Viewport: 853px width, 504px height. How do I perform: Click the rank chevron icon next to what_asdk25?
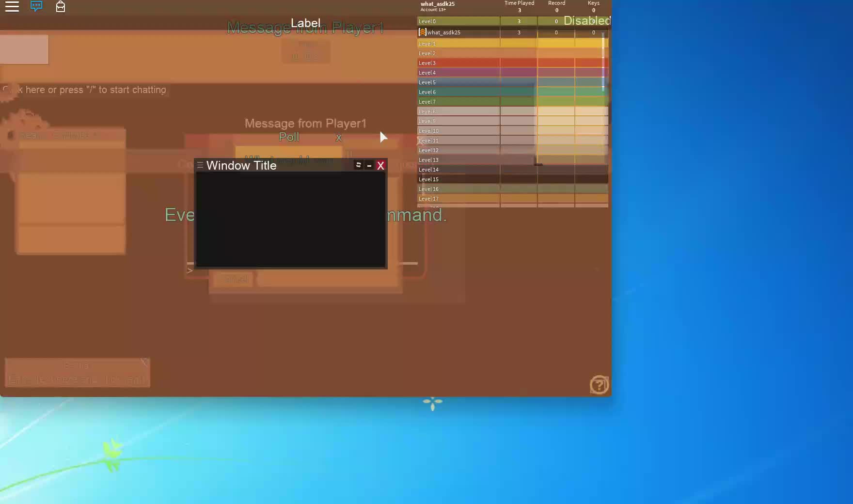tap(422, 32)
